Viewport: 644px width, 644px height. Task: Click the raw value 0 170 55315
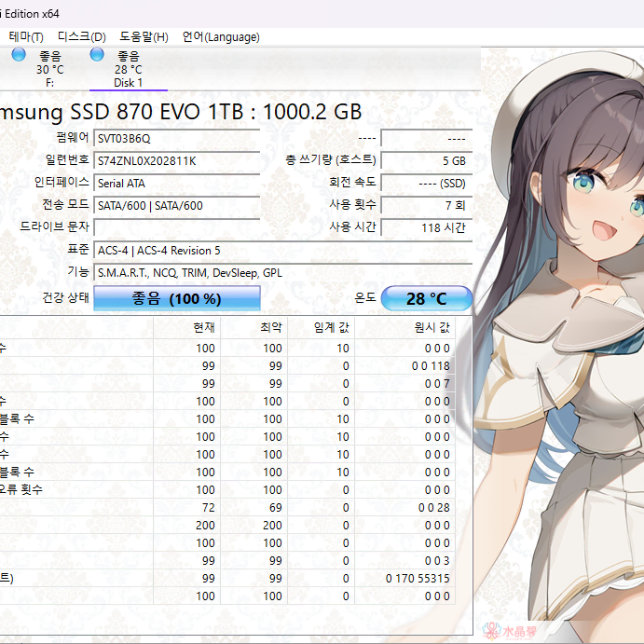418,578
